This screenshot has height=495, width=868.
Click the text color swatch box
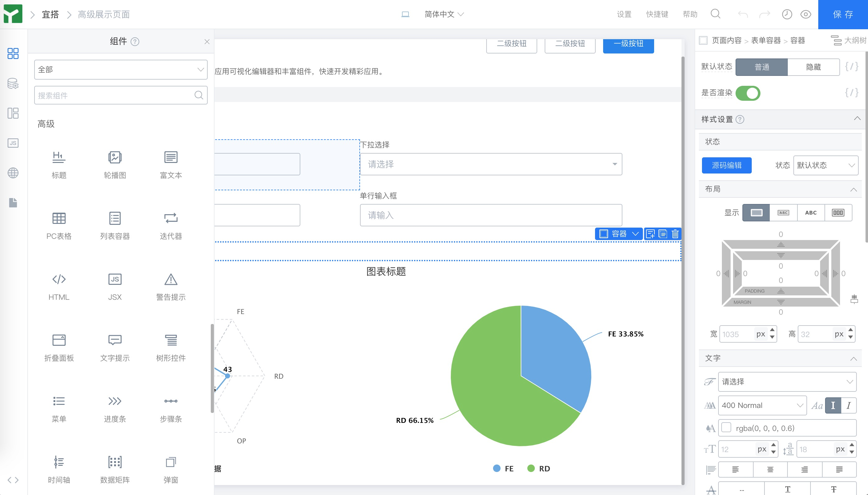726,428
